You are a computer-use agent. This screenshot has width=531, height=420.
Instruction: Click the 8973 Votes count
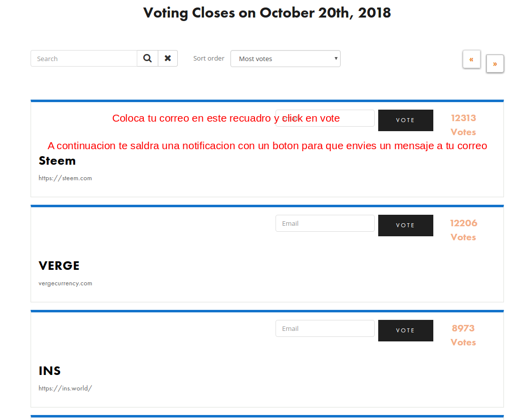point(463,335)
